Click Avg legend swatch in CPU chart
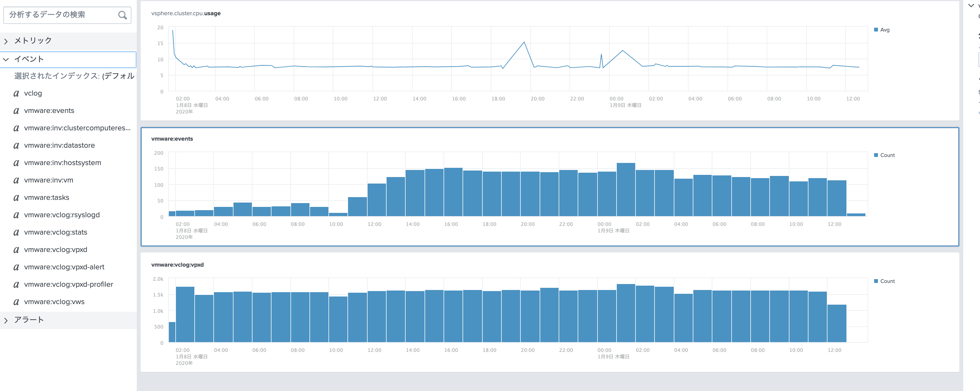The image size is (980, 391). pos(876,30)
